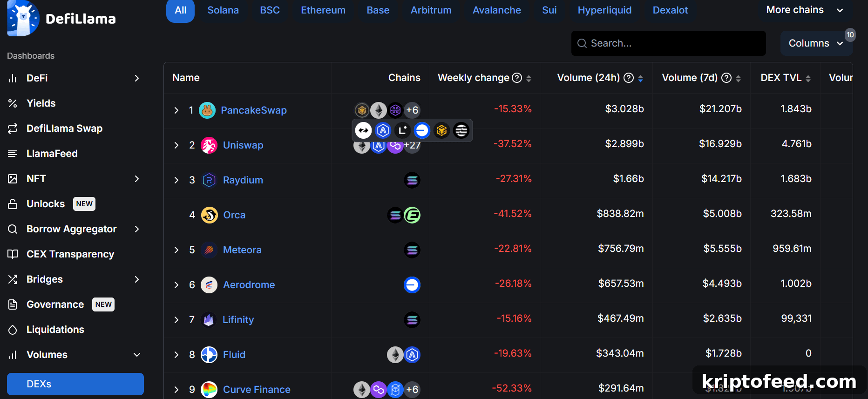868x399 pixels.
Task: Expand the Fluid row
Action: pos(176,355)
